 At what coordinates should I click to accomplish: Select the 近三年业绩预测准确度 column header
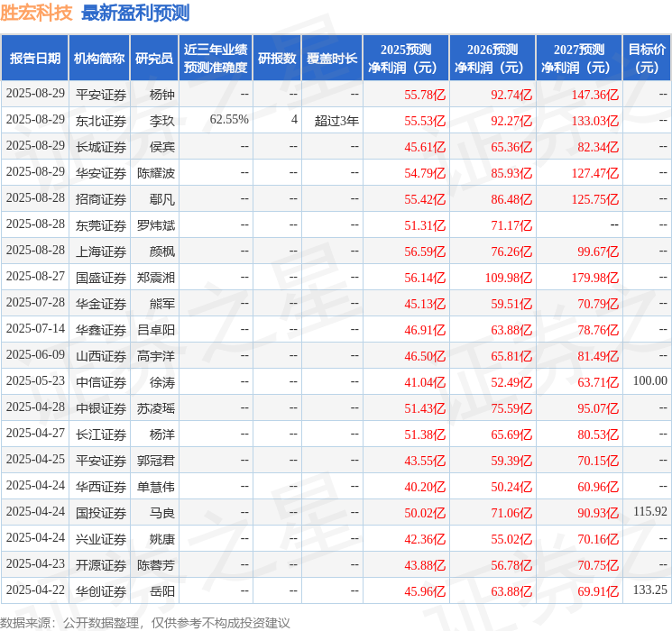click(216, 59)
